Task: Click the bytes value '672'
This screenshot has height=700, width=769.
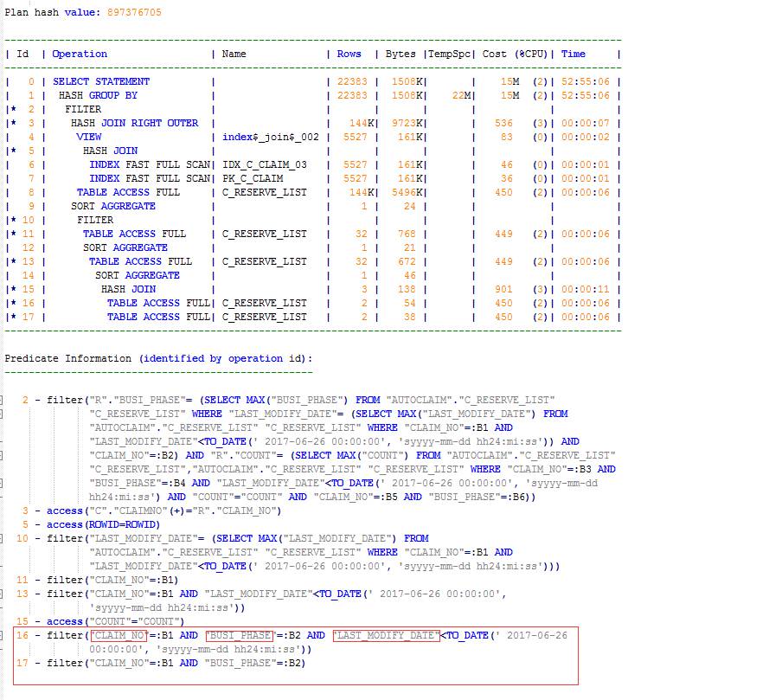Action: pos(407,261)
